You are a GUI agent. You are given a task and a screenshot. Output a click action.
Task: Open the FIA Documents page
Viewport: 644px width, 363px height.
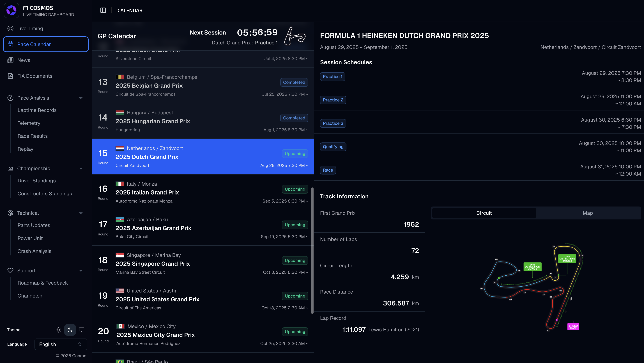coord(46,76)
